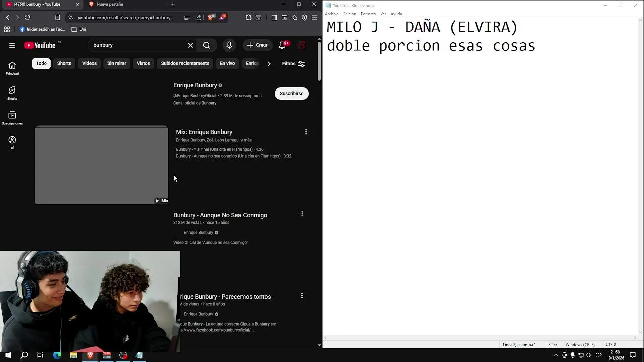Open Enrique Bunbury channel title

click(x=195, y=85)
